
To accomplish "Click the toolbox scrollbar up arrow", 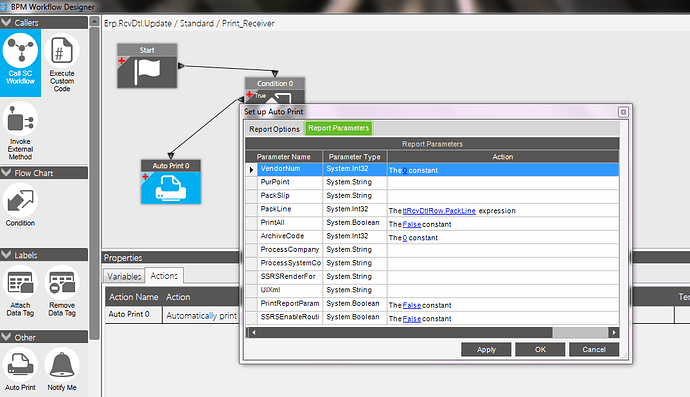I will click(x=94, y=21).
